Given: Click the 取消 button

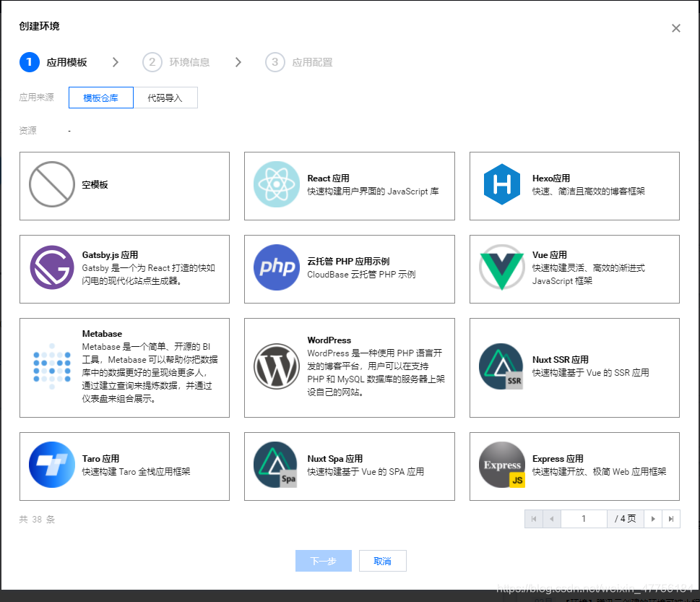Looking at the screenshot, I should [383, 561].
